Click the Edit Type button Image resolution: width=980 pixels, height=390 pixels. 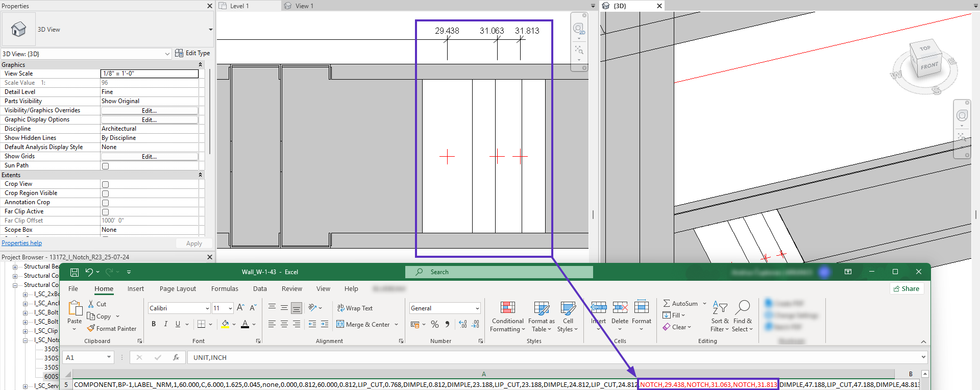[x=192, y=53]
